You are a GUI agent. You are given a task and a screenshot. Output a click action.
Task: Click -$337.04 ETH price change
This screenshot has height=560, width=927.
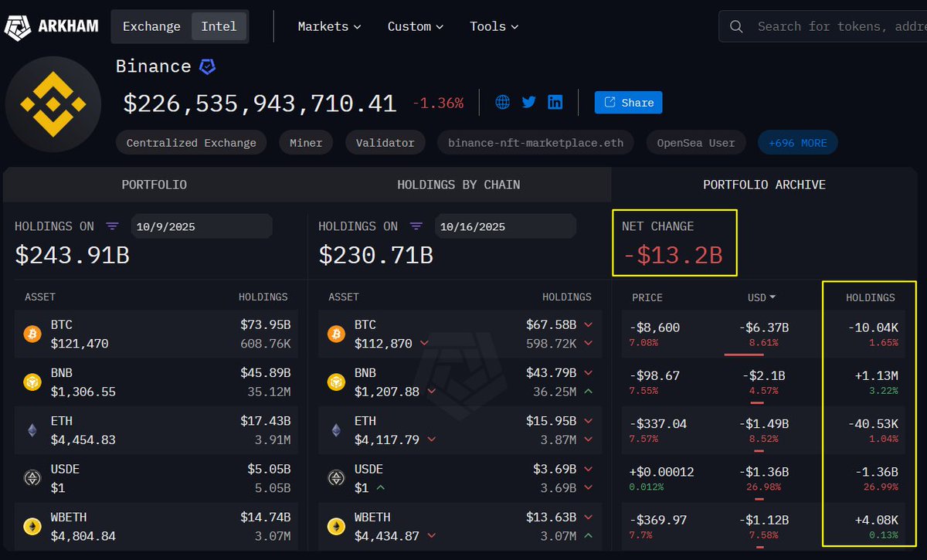658,423
